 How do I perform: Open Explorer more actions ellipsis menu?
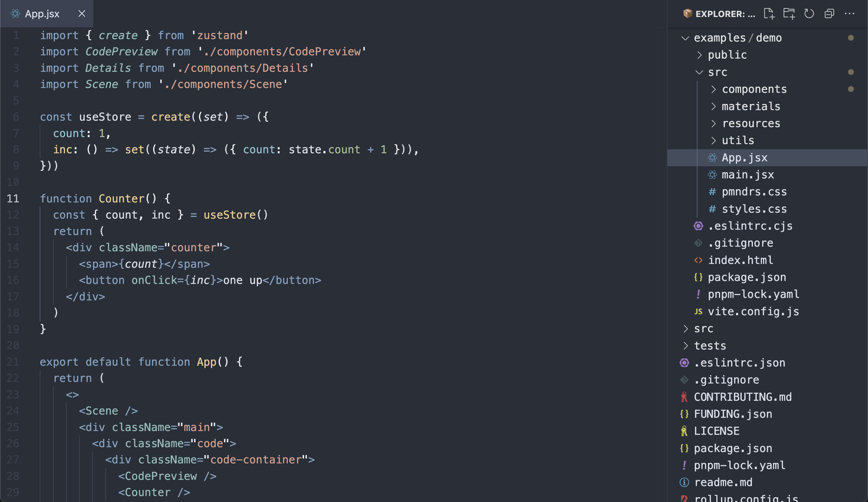point(849,14)
